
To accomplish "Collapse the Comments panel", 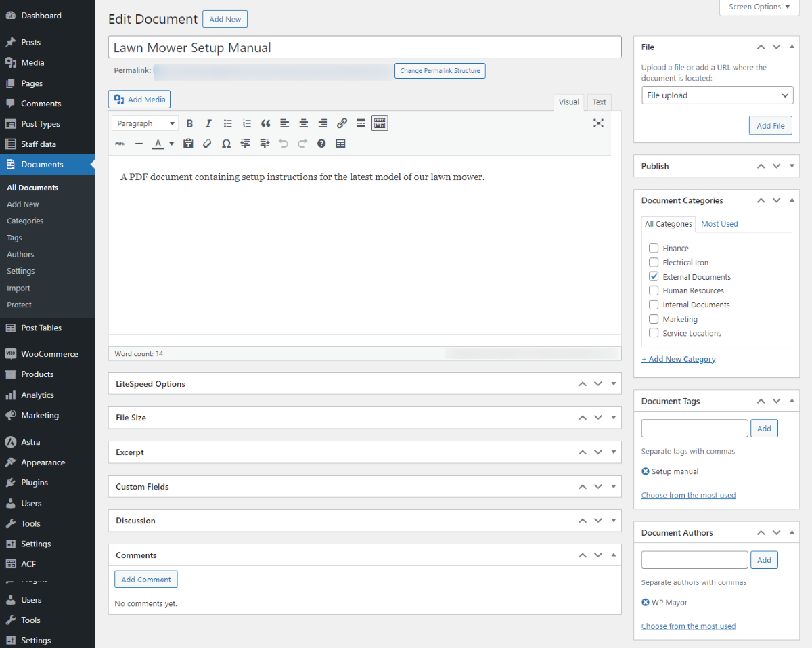I will (x=614, y=555).
